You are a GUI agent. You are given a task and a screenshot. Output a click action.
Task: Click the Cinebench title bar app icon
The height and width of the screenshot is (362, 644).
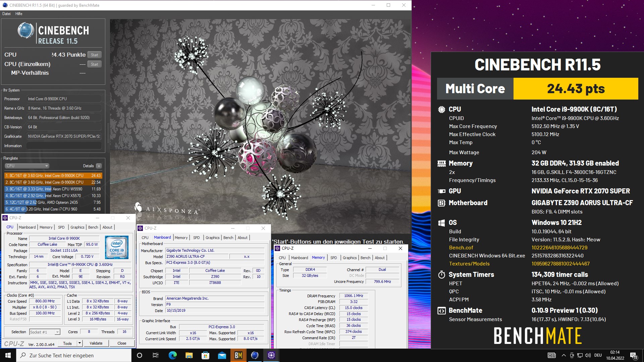click(5, 5)
